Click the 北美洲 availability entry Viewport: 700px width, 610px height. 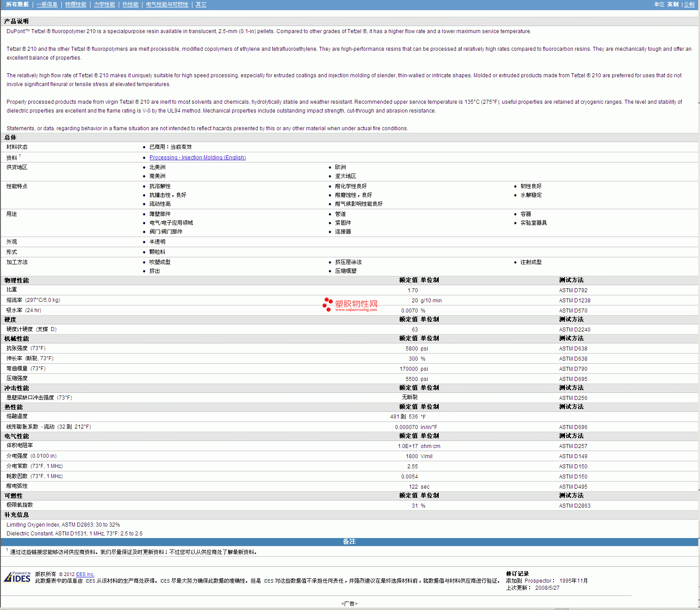[x=157, y=167]
